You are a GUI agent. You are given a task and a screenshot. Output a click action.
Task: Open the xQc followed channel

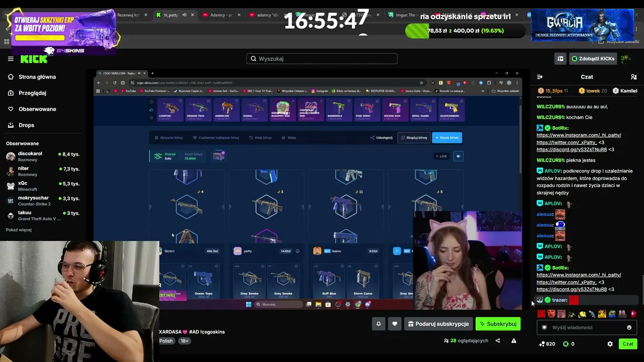pyautogui.click(x=43, y=186)
